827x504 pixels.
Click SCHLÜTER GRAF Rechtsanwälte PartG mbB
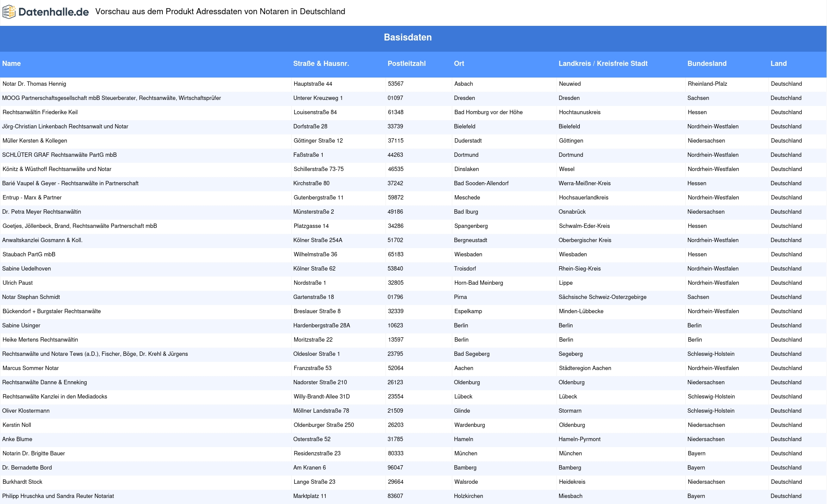[x=59, y=155]
